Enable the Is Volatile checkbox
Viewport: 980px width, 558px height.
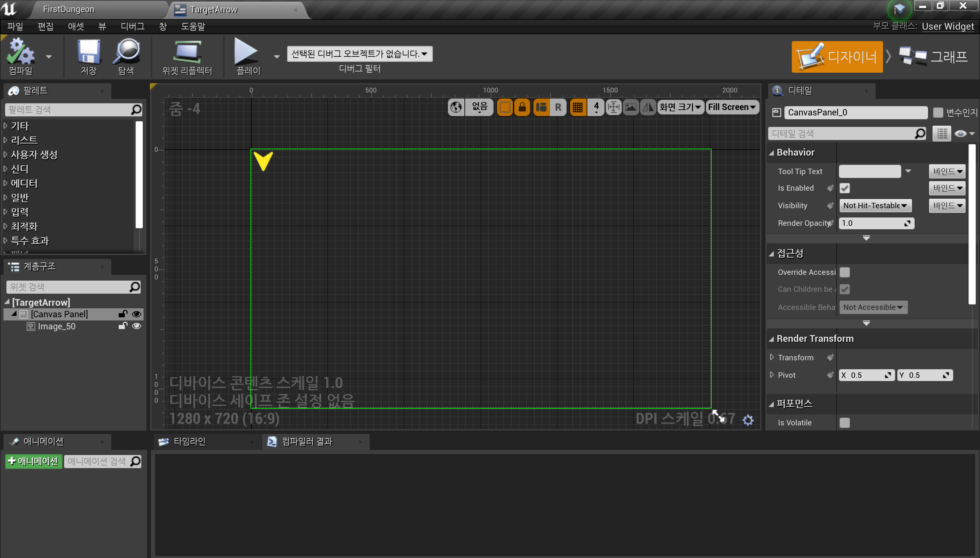click(845, 422)
